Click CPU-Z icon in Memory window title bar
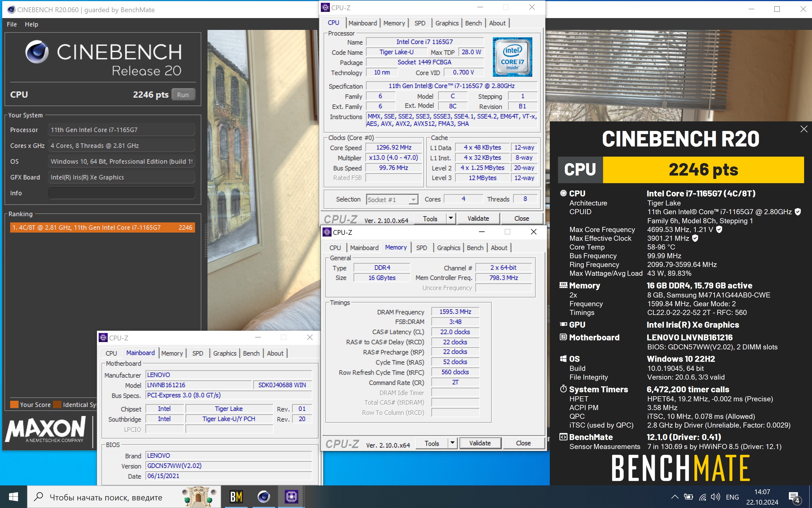The width and height of the screenshot is (812, 508). pos(326,232)
